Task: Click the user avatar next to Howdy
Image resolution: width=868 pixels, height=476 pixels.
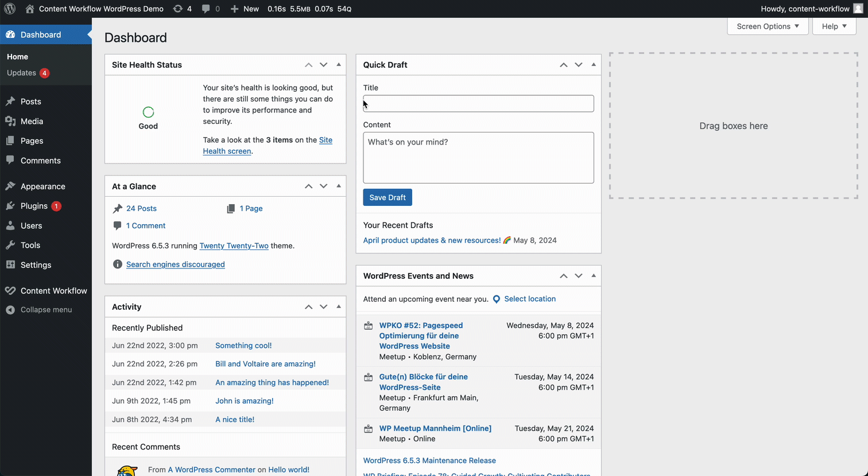Action: [x=858, y=9]
